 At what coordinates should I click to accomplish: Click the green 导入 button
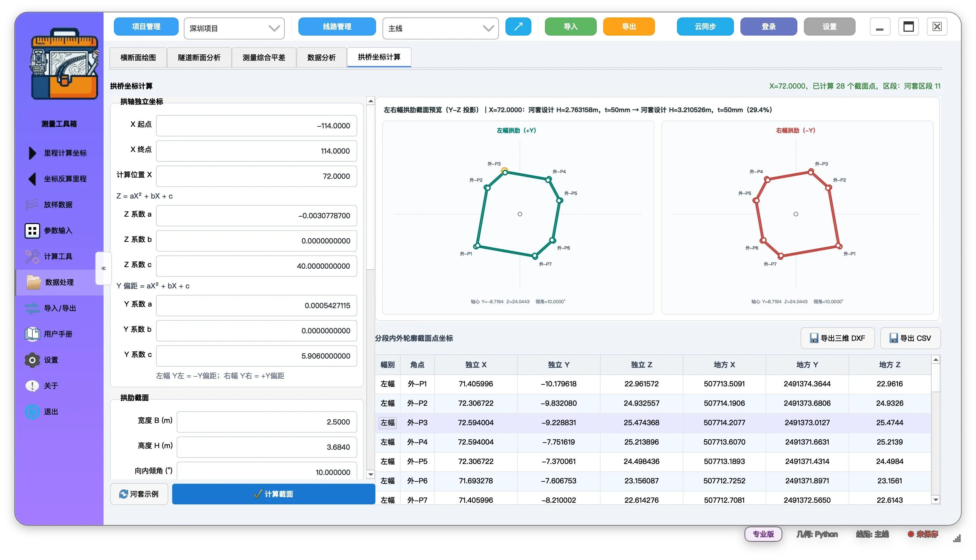(x=571, y=27)
